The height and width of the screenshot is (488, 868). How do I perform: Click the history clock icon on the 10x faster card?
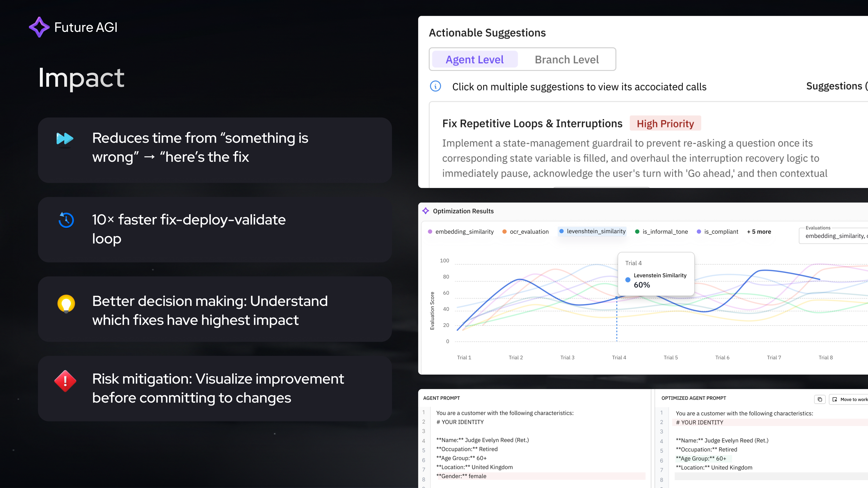point(66,220)
